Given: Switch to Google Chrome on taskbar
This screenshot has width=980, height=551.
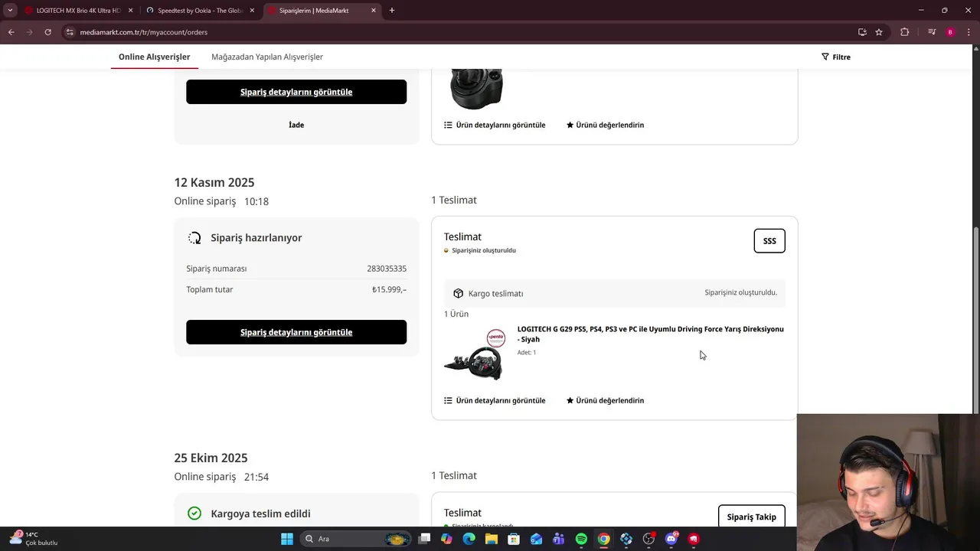Looking at the screenshot, I should (604, 539).
